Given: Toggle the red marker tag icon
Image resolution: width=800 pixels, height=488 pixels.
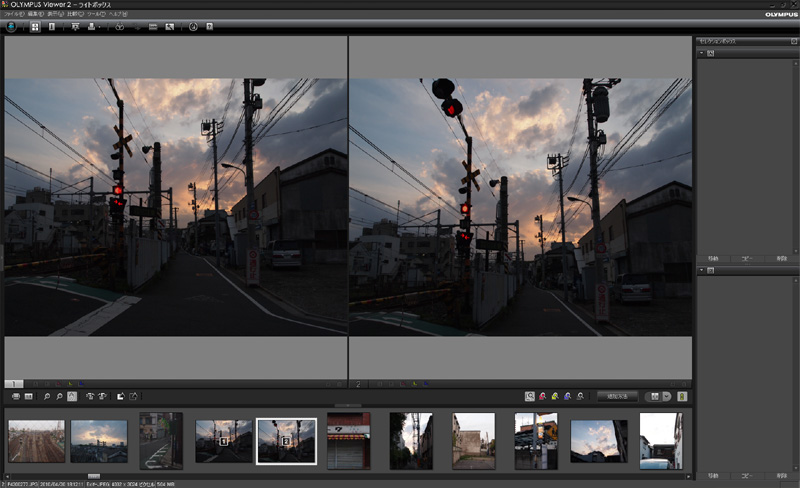Looking at the screenshot, I should click(543, 397).
